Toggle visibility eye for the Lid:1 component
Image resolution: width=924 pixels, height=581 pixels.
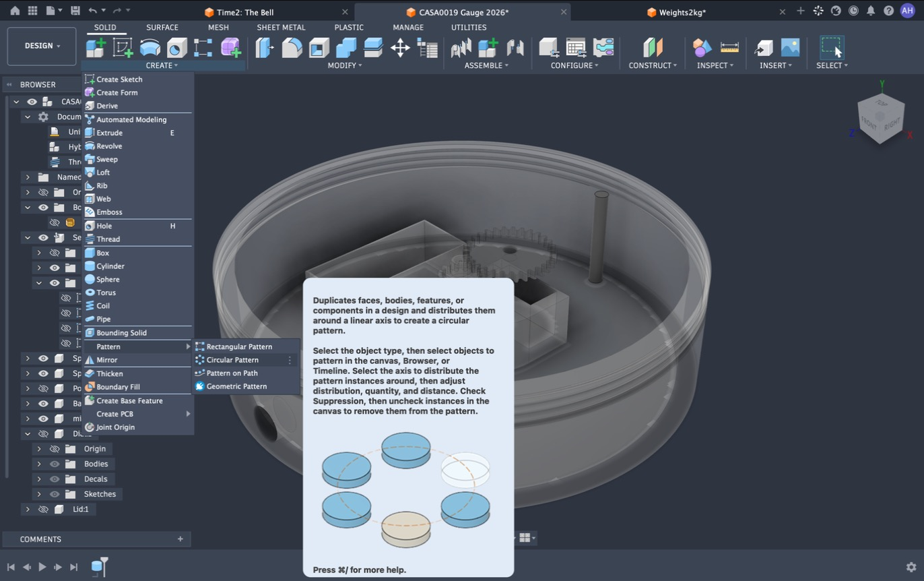click(x=43, y=509)
